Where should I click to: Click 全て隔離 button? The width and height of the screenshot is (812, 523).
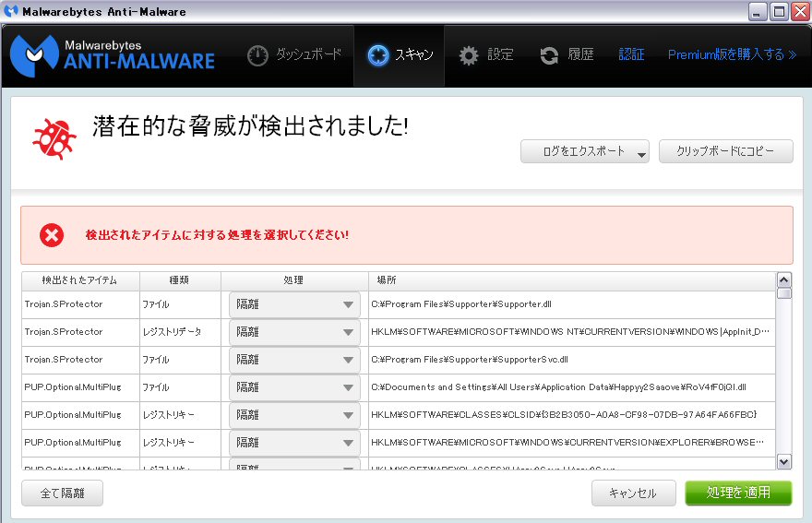[x=62, y=493]
